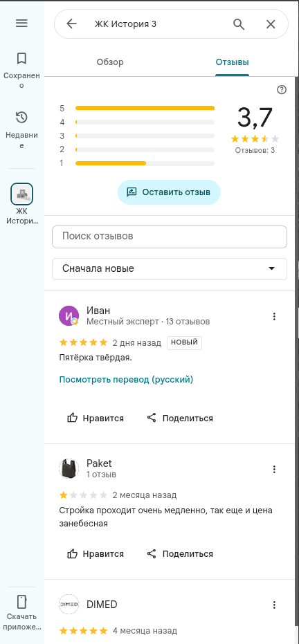Switch to the Отзывы tab
The image size is (299, 644).
(x=232, y=62)
